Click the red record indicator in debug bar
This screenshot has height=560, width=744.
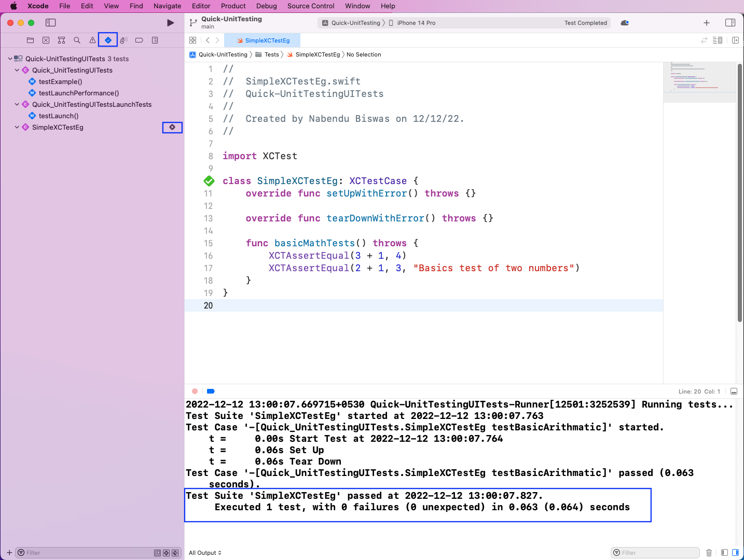(195, 391)
